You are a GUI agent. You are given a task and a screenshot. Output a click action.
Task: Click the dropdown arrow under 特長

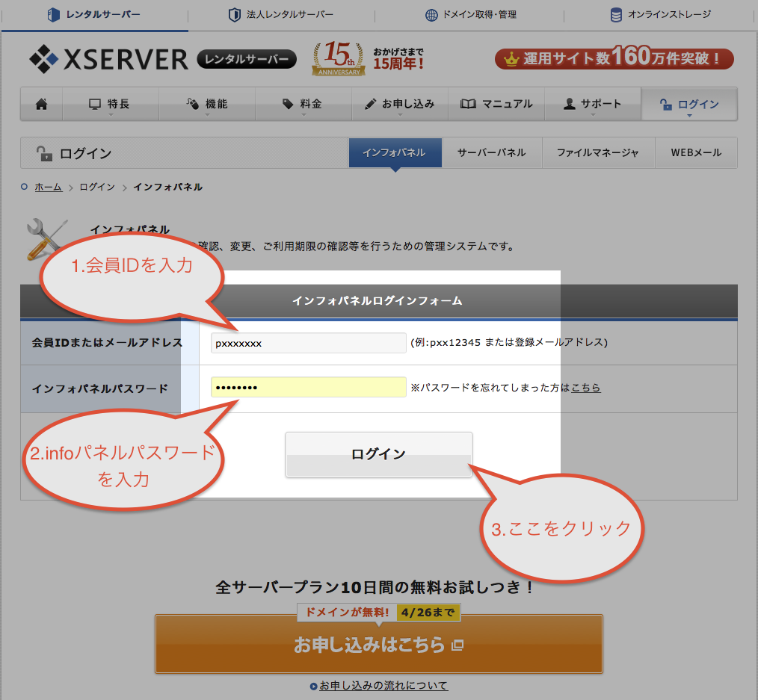coord(111,115)
